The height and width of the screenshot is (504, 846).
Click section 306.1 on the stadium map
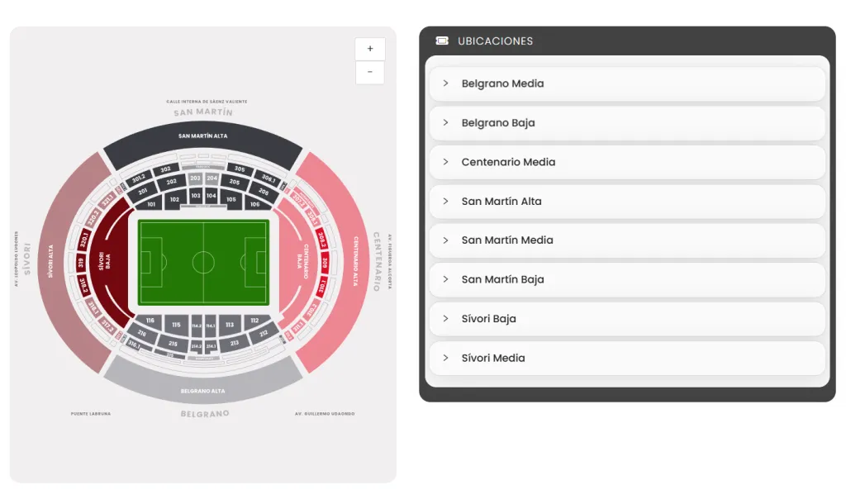tap(269, 178)
